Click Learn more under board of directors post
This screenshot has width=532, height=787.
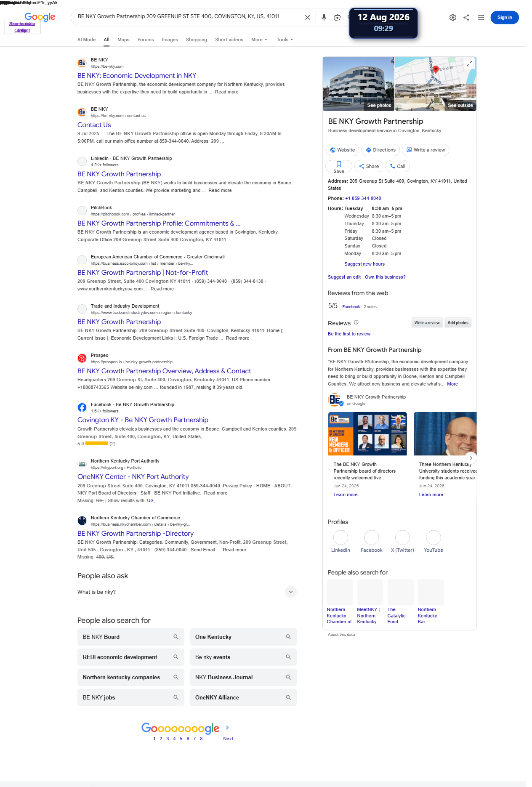pyautogui.click(x=346, y=495)
